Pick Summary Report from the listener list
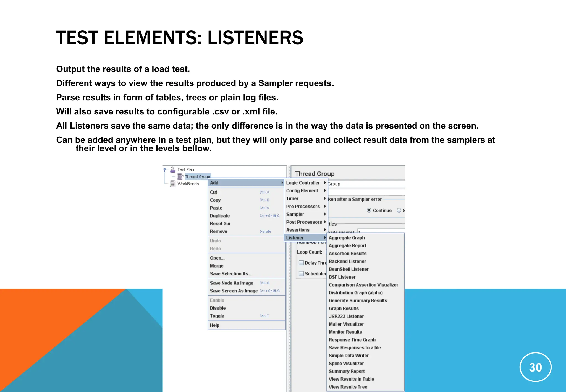This screenshot has height=392, width=566. (x=347, y=371)
